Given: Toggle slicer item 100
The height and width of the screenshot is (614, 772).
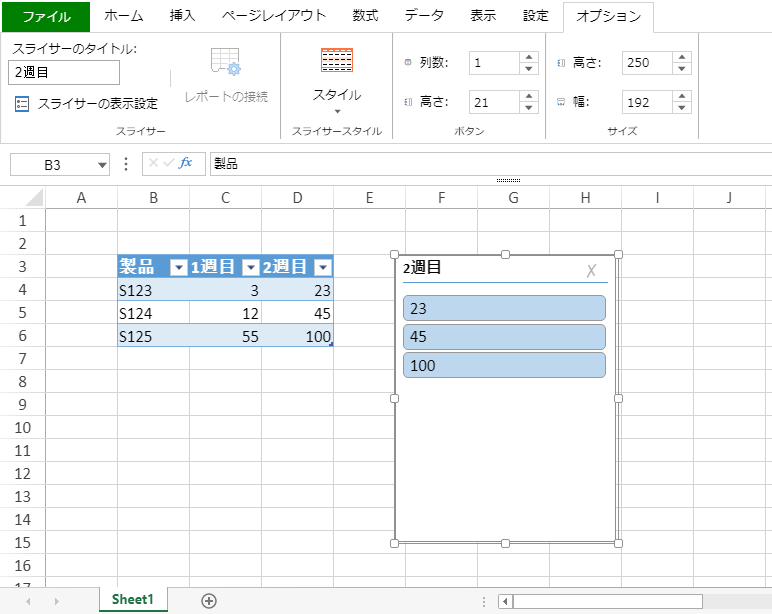Looking at the screenshot, I should click(x=504, y=366).
